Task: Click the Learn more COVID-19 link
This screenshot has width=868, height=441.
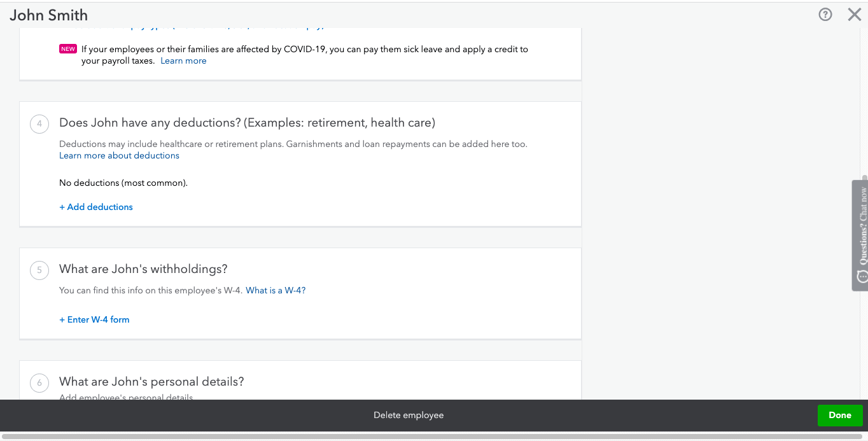Action: [x=183, y=61]
